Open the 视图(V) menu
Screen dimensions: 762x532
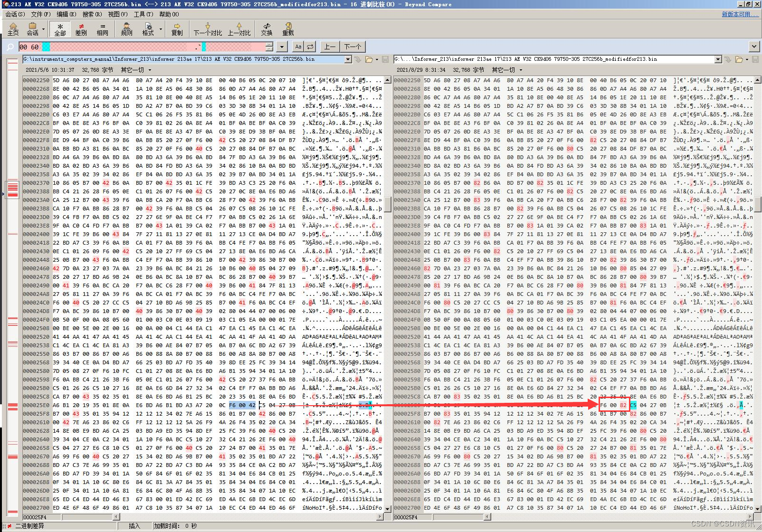coord(118,14)
